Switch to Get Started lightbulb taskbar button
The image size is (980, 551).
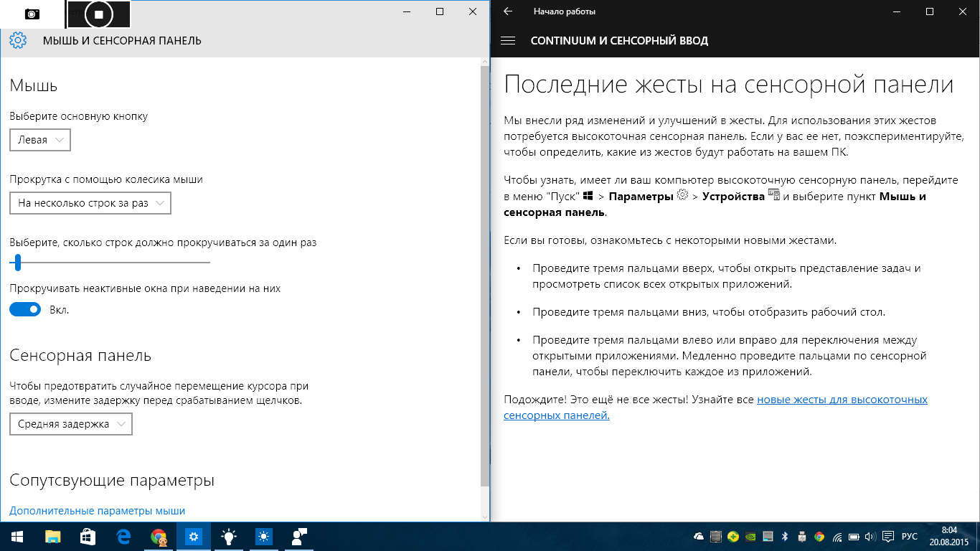point(229,536)
